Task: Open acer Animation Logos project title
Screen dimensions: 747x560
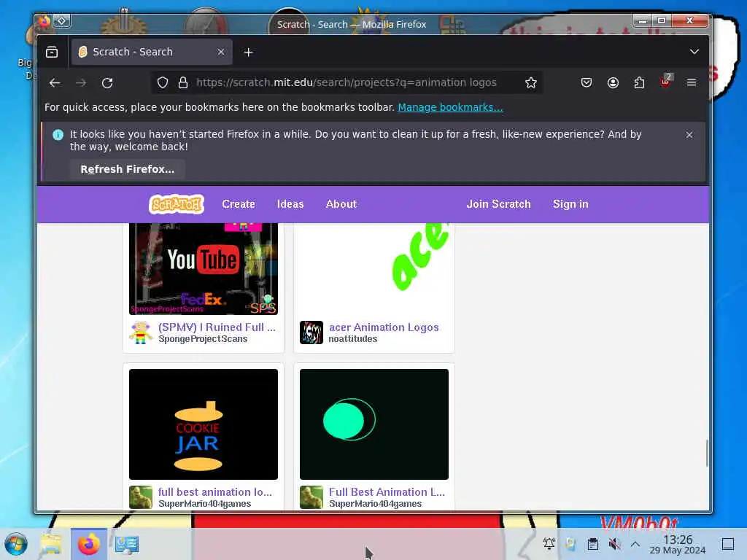Action: click(384, 327)
